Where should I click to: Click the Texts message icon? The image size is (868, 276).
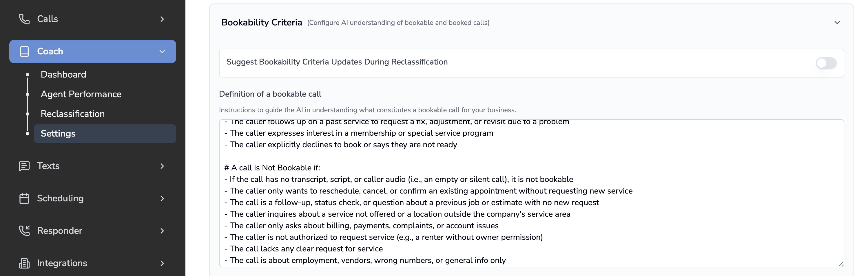pyautogui.click(x=24, y=166)
